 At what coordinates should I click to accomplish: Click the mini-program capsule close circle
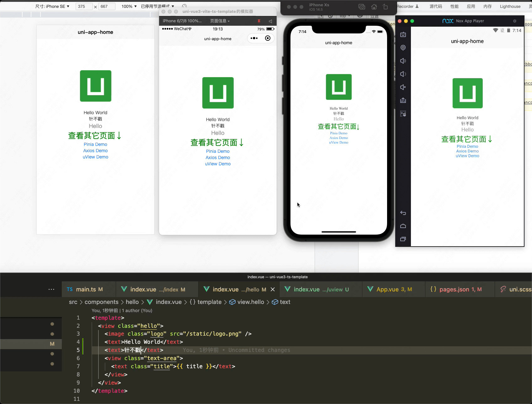tap(268, 38)
